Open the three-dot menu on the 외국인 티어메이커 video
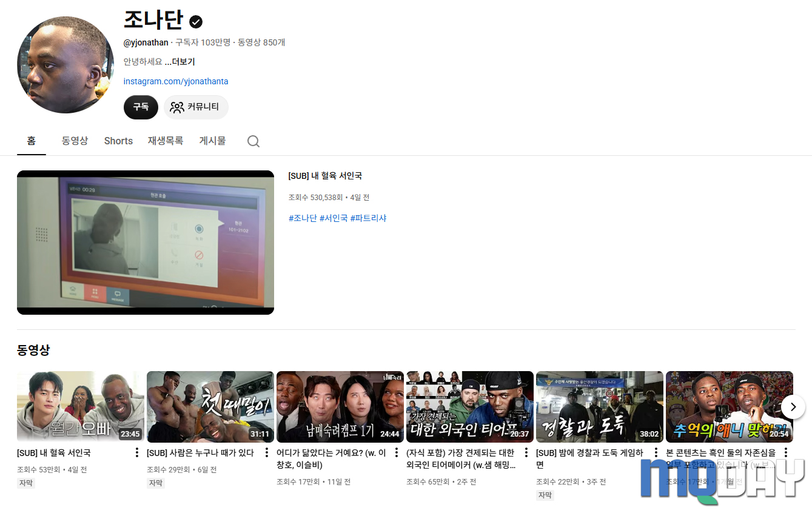Viewport: 812px width, 513px height. [526, 452]
